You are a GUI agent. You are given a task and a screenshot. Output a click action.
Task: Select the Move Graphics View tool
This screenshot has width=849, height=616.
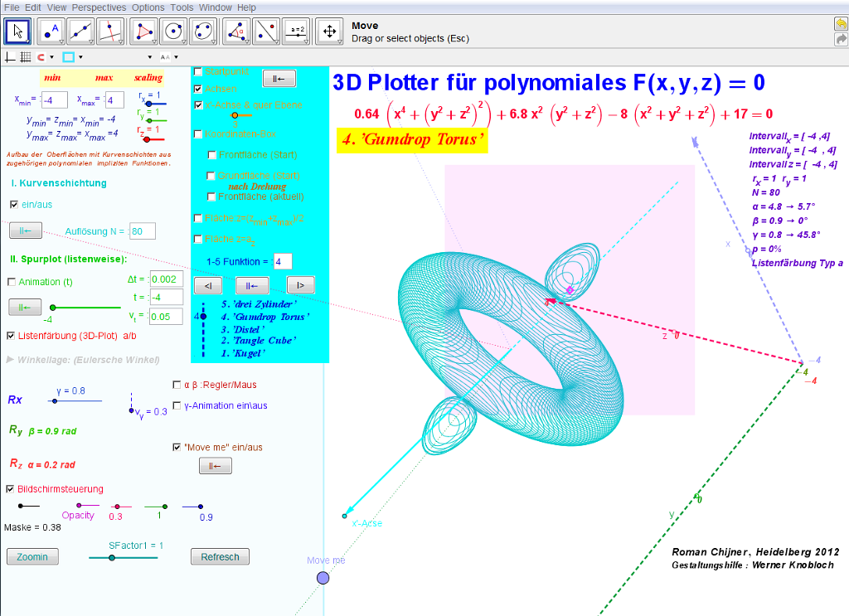pyautogui.click(x=329, y=32)
